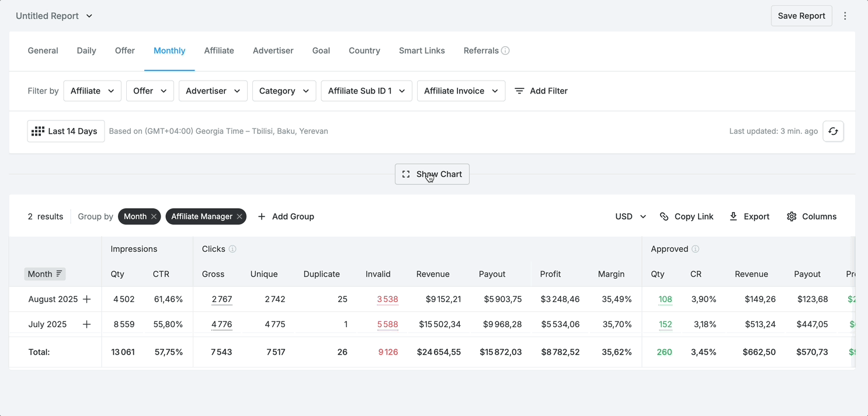The height and width of the screenshot is (416, 868).
Task: Open the three-dot more options menu
Action: 845,16
